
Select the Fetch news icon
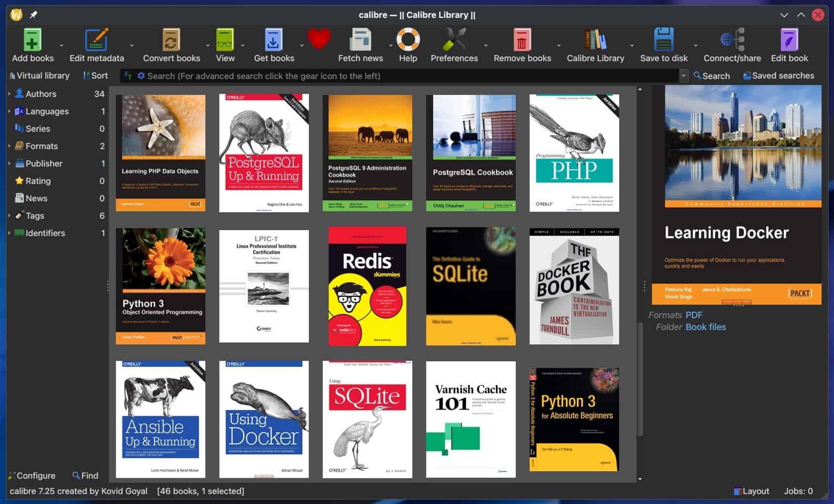pyautogui.click(x=360, y=40)
